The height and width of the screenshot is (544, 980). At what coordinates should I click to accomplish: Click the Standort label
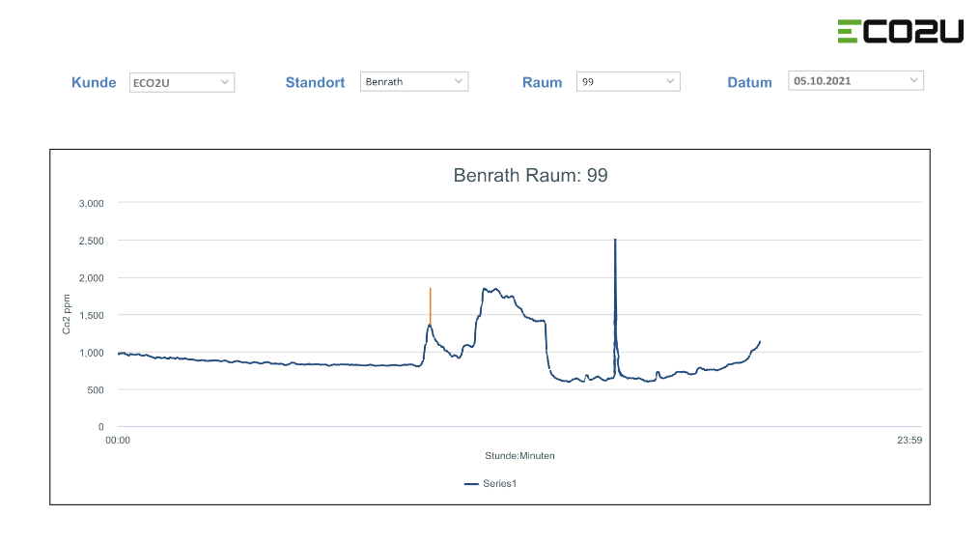(315, 83)
